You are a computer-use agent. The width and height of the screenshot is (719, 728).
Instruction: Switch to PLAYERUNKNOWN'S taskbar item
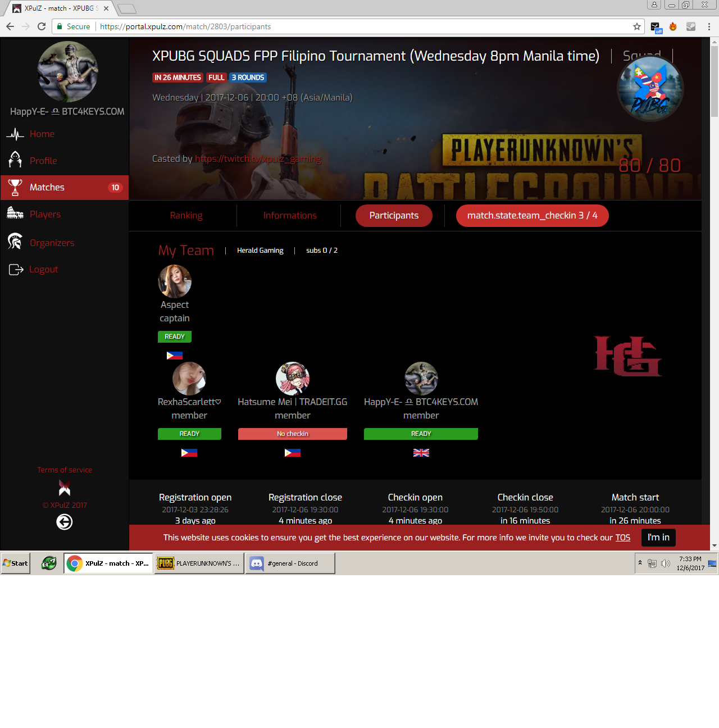pyautogui.click(x=199, y=563)
